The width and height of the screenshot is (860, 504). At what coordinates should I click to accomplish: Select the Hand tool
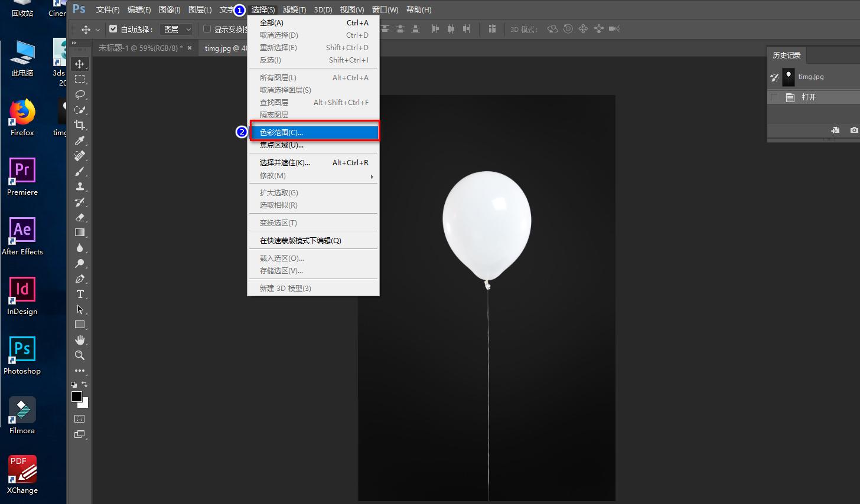pos(80,340)
